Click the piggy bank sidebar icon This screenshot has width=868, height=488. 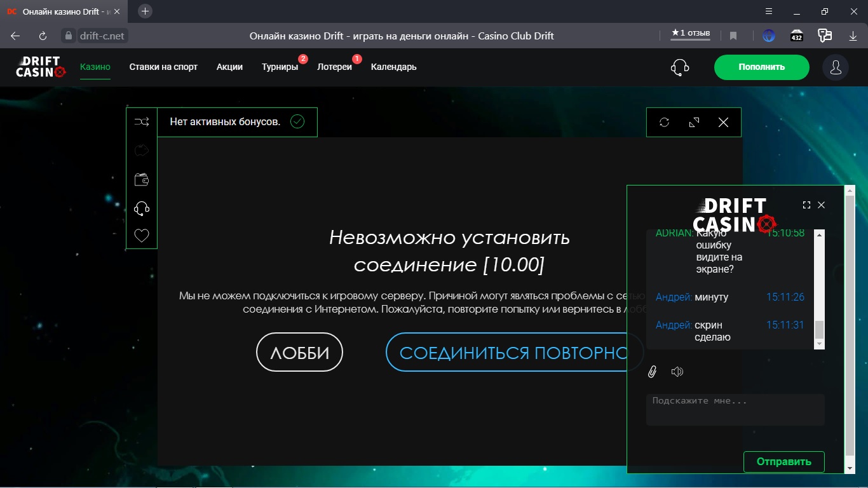click(x=142, y=151)
